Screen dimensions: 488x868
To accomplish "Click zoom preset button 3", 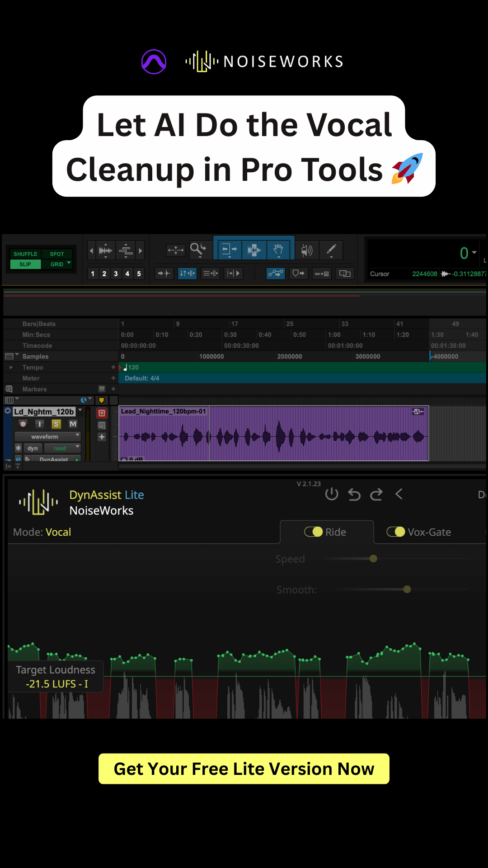I will 116,274.
